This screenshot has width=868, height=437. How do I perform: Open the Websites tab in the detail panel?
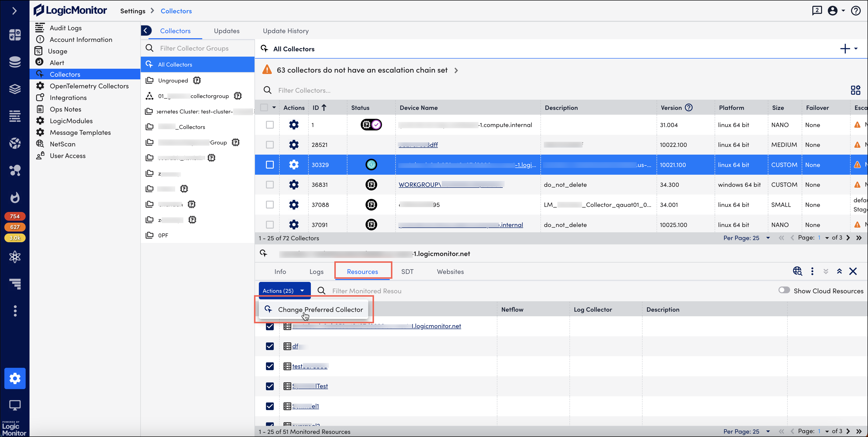coord(450,271)
